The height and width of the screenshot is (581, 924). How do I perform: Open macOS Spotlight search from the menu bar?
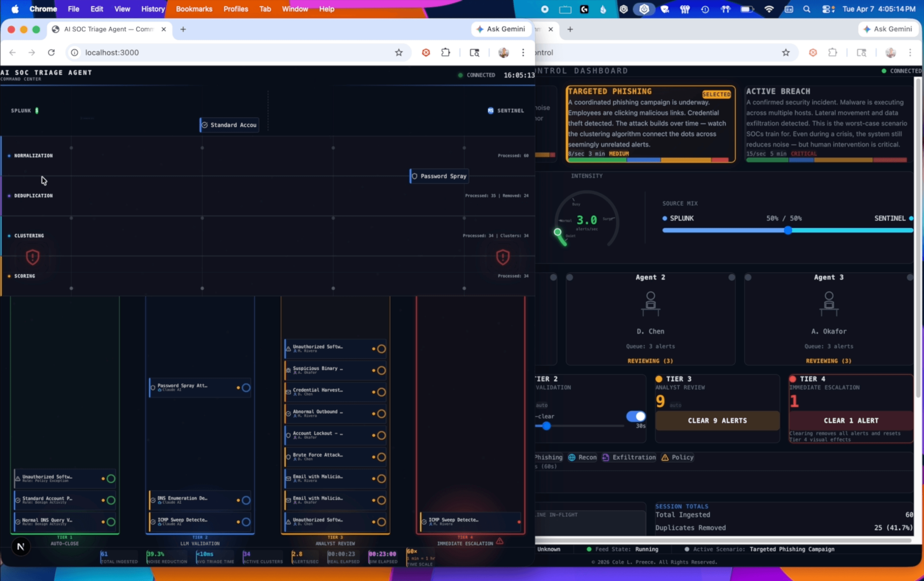click(807, 9)
